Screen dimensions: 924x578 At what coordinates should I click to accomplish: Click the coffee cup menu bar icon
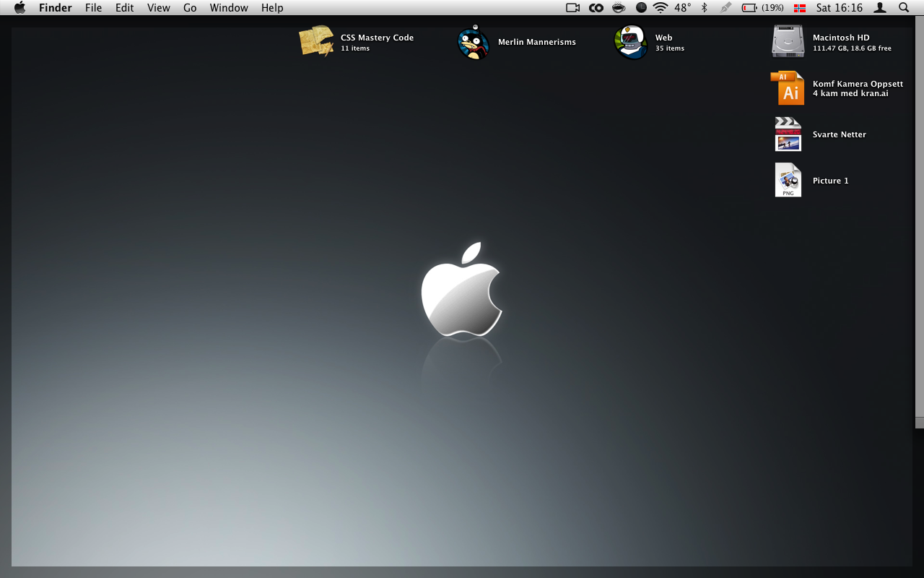click(619, 8)
